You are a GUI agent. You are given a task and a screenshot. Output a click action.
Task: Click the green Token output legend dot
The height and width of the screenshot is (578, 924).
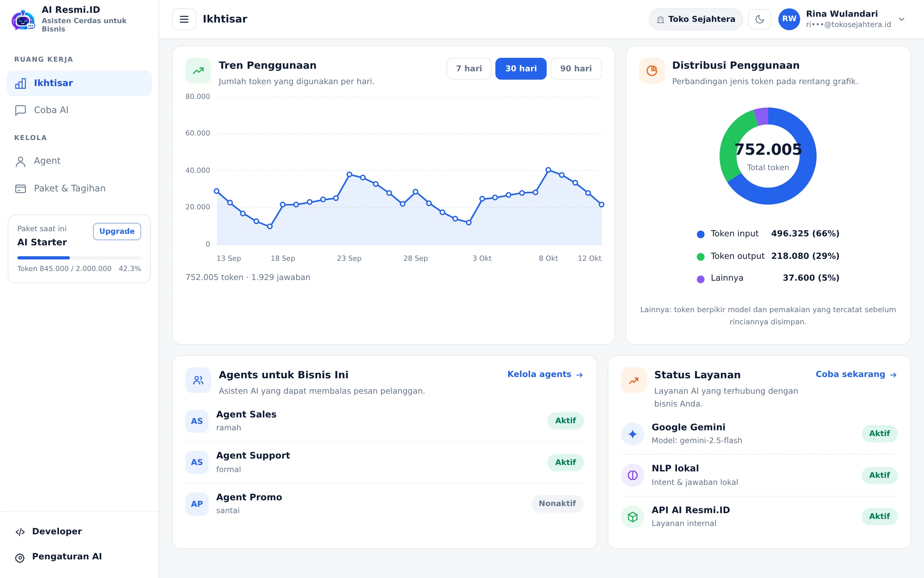pos(701,257)
